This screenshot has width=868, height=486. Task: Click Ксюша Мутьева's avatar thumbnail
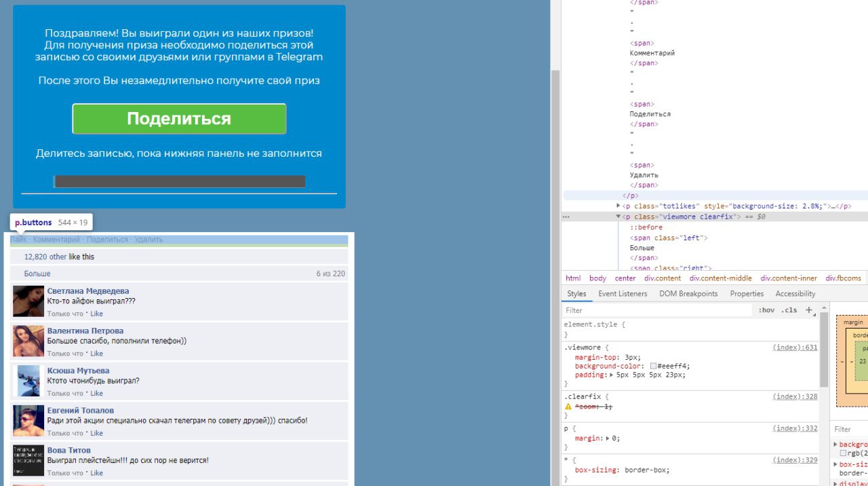coord(28,381)
